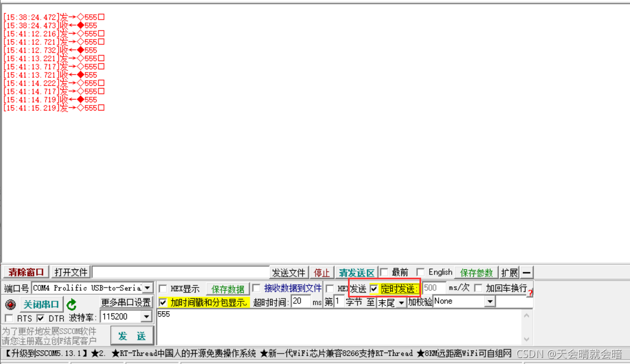Click the status bar text 升级到SSCOM5.13.1
The height and width of the screenshot is (364, 630).
[x=46, y=354]
